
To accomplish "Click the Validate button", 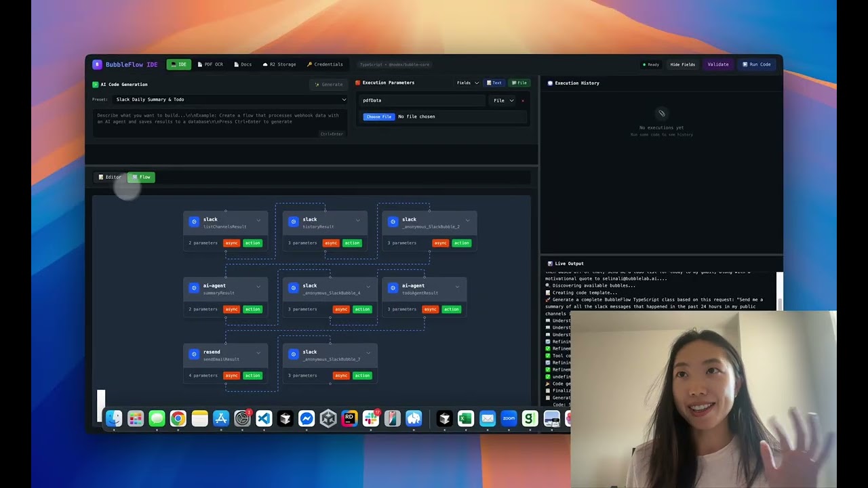I will click(718, 64).
